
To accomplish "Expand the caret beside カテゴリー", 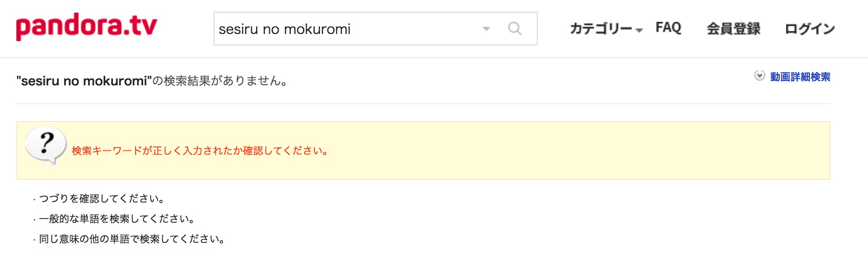I will pos(639,30).
